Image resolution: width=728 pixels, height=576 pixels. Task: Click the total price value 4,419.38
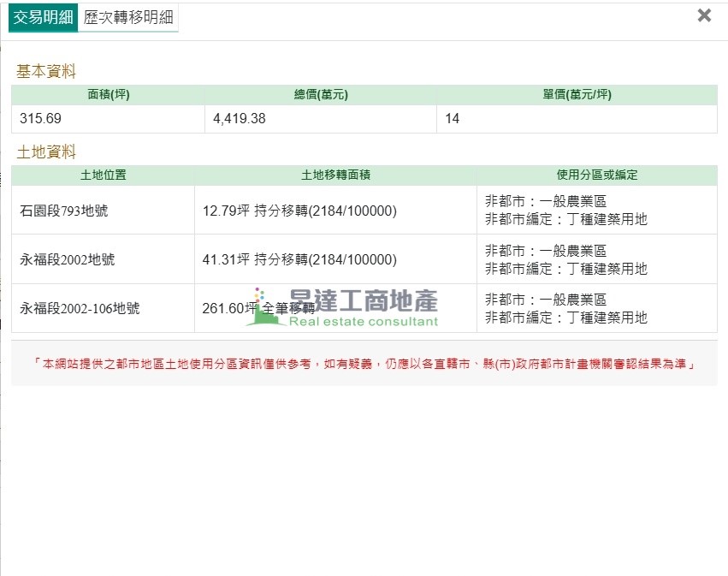(240, 119)
